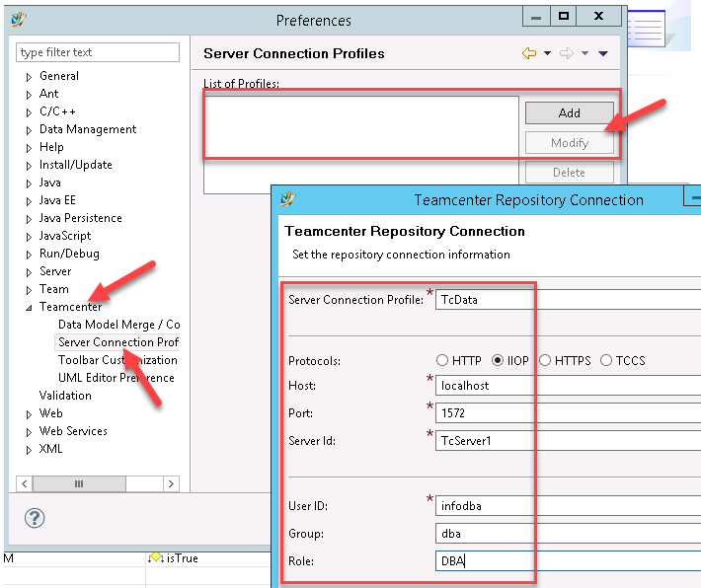Minimize the Preferences window

536,16
